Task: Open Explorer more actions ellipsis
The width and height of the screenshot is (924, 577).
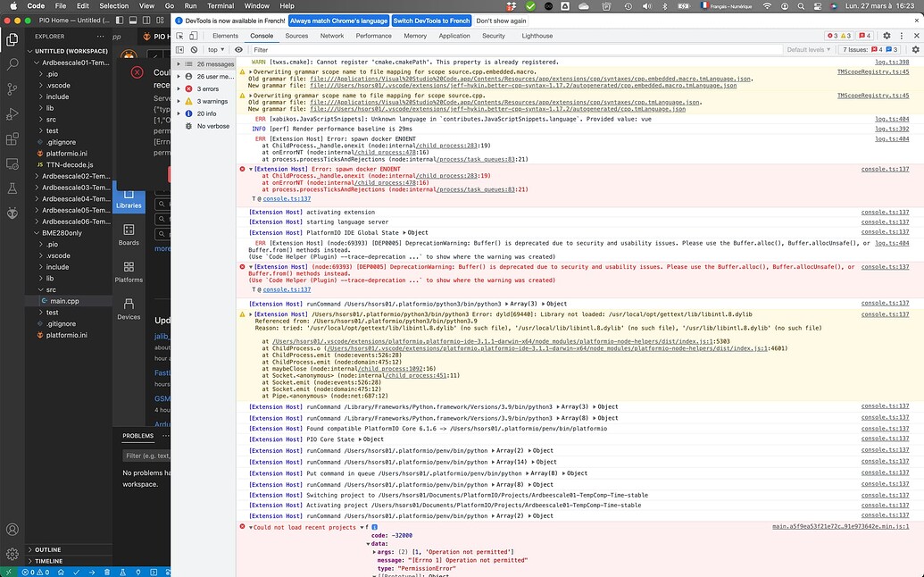Action: pyautogui.click(x=101, y=37)
